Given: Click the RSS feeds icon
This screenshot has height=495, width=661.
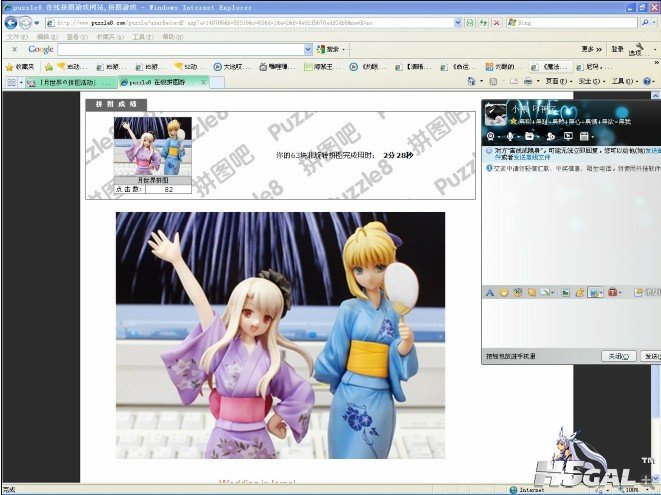Looking at the screenshot, I should [493, 81].
